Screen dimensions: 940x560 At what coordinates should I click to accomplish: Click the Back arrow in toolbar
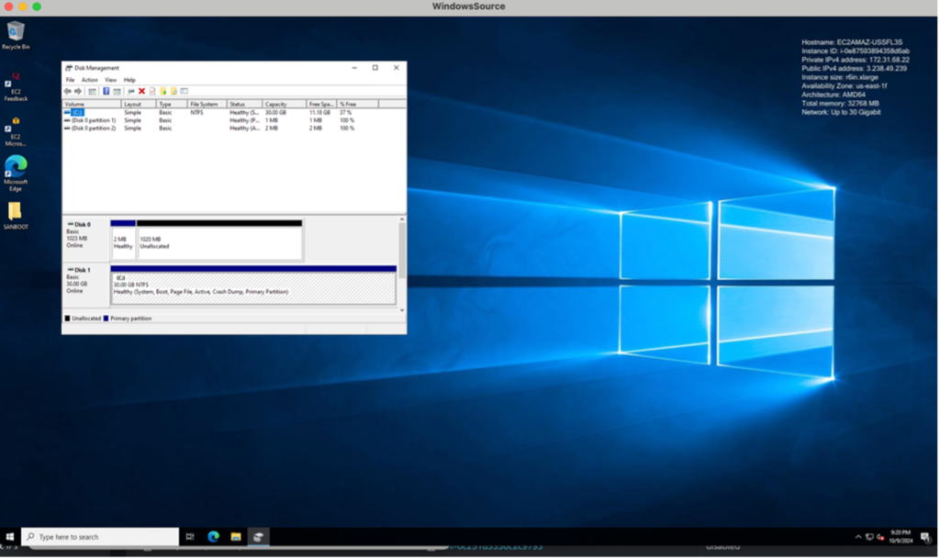(67, 92)
